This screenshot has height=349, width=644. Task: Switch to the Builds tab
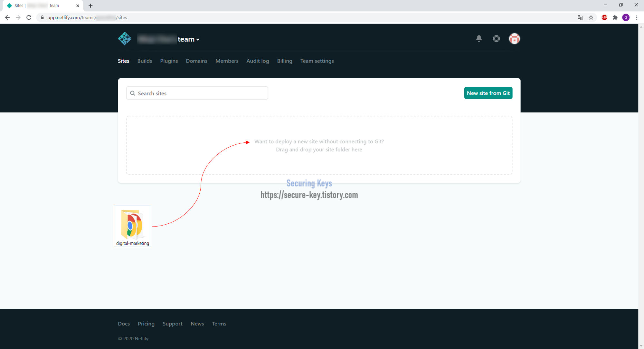tap(145, 61)
